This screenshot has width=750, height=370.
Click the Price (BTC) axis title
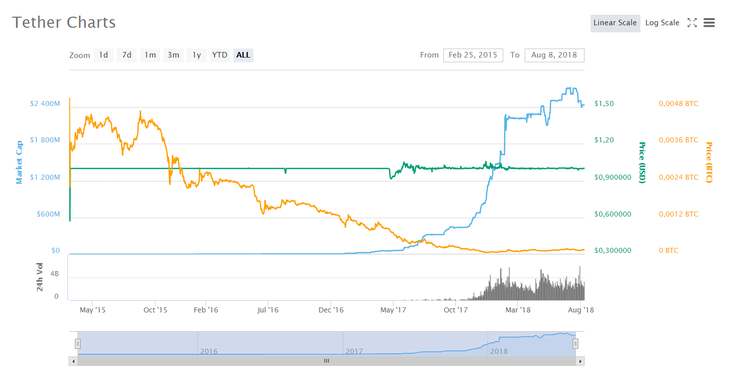(x=709, y=163)
